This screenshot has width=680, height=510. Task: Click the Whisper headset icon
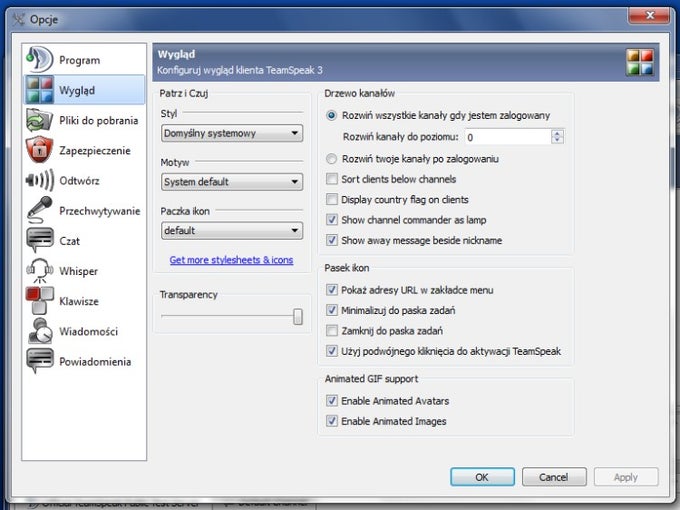pyautogui.click(x=39, y=271)
